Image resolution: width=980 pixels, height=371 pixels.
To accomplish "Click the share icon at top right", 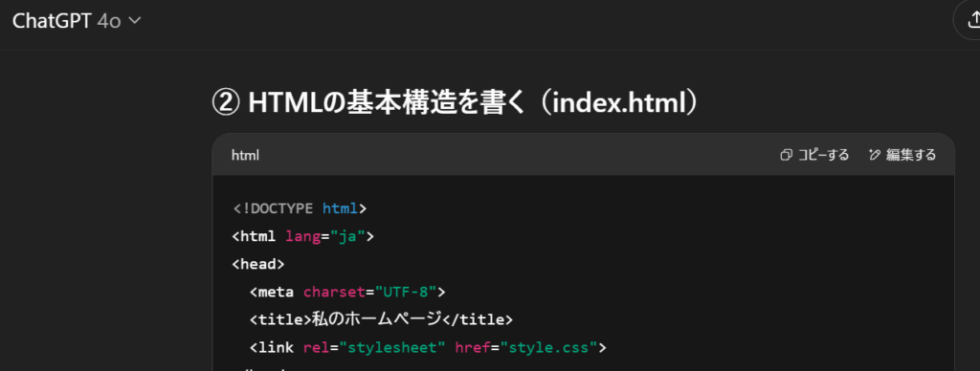I will 972,21.
